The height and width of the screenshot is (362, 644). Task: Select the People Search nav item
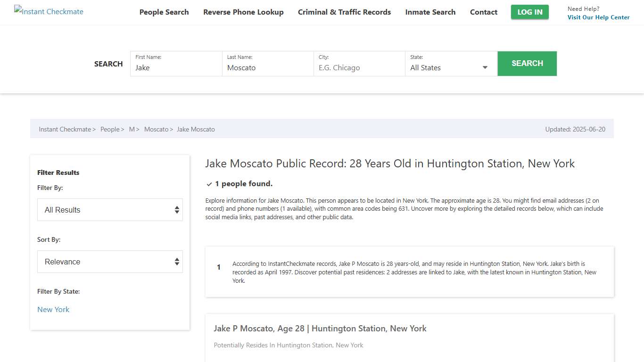(x=164, y=12)
